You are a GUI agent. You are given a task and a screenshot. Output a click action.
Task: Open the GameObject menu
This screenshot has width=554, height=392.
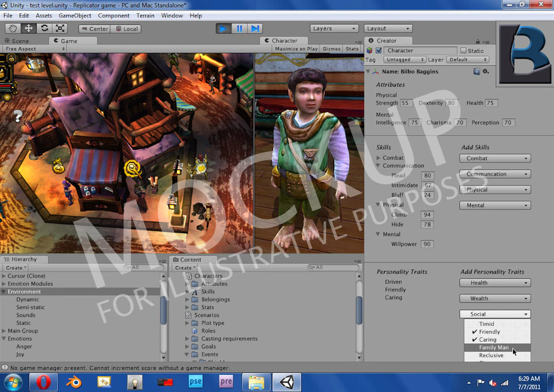coord(75,15)
